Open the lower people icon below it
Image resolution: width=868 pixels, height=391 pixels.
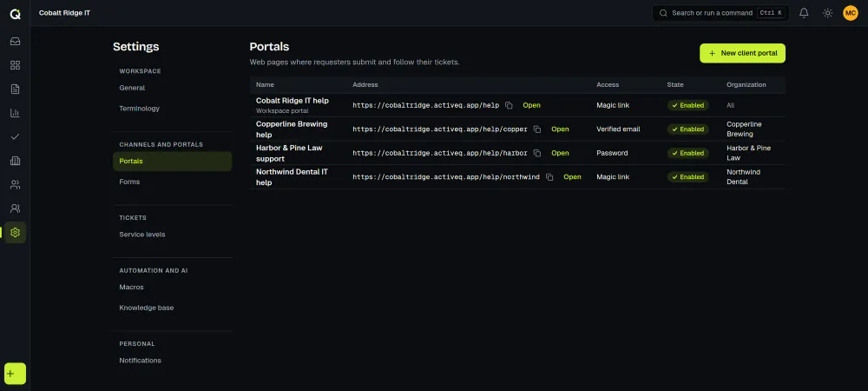coord(15,209)
